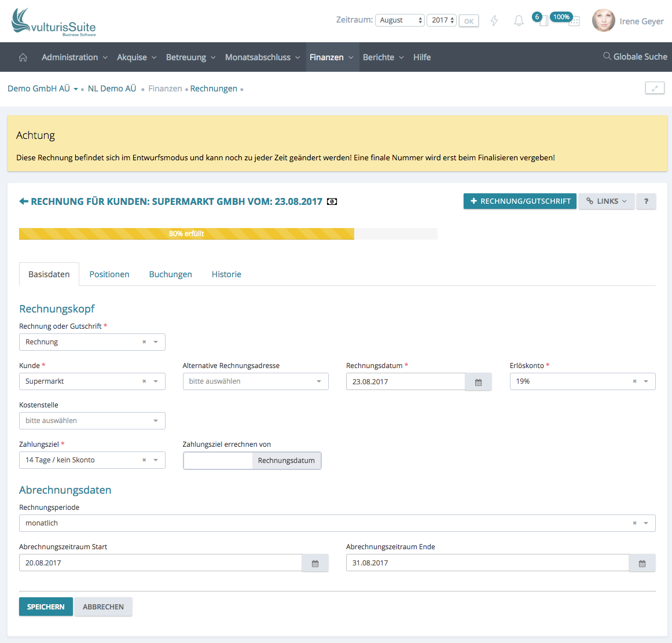672x643 pixels.
Task: Click the home icon in navigation bar
Action: (x=23, y=57)
